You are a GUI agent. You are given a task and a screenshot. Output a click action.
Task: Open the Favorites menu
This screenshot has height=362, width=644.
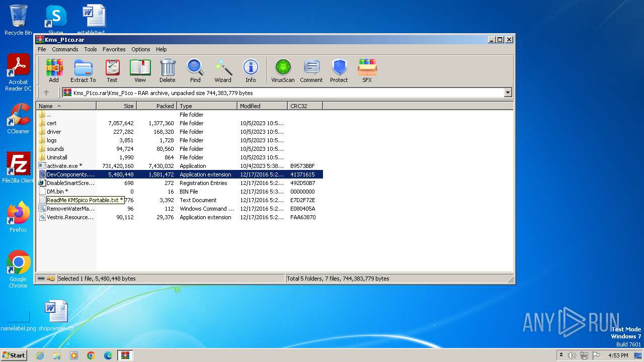tap(114, 49)
